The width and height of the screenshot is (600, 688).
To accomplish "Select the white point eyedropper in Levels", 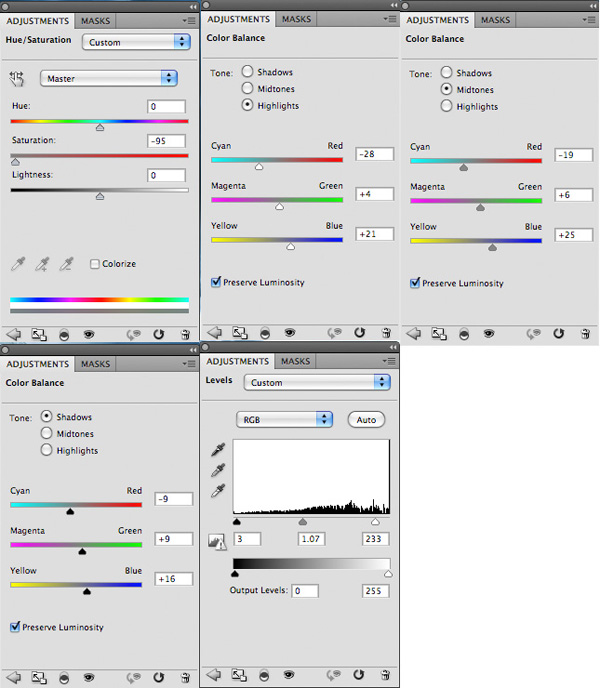I will (x=218, y=490).
